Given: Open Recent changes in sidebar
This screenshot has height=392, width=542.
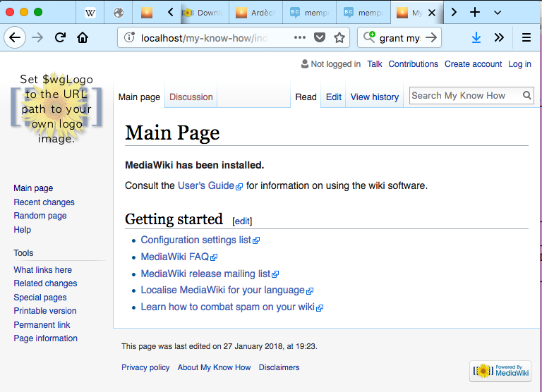Looking at the screenshot, I should tap(44, 202).
